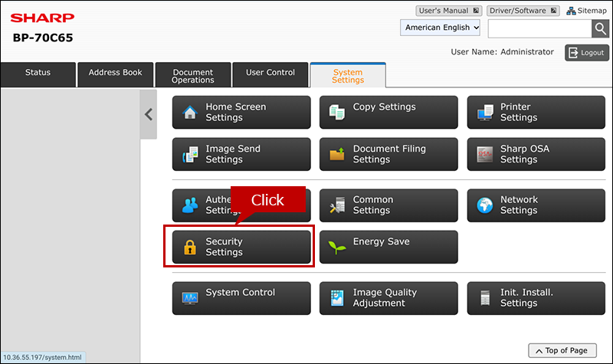
Task: Click the Common Settings tools icon
Action: point(337,205)
